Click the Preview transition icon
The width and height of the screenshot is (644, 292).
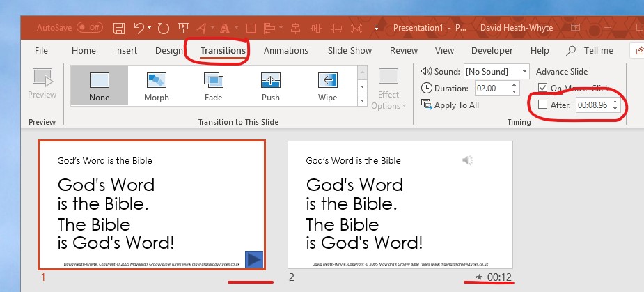click(x=42, y=78)
